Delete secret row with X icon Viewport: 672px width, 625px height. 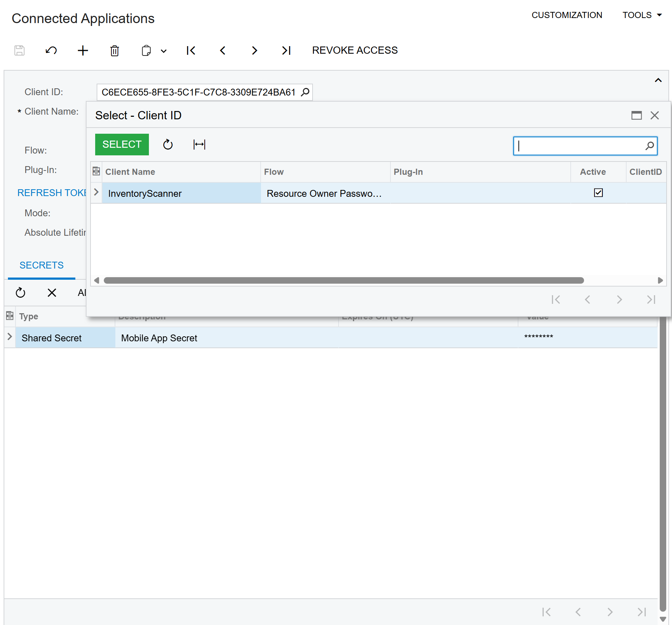coord(52,293)
